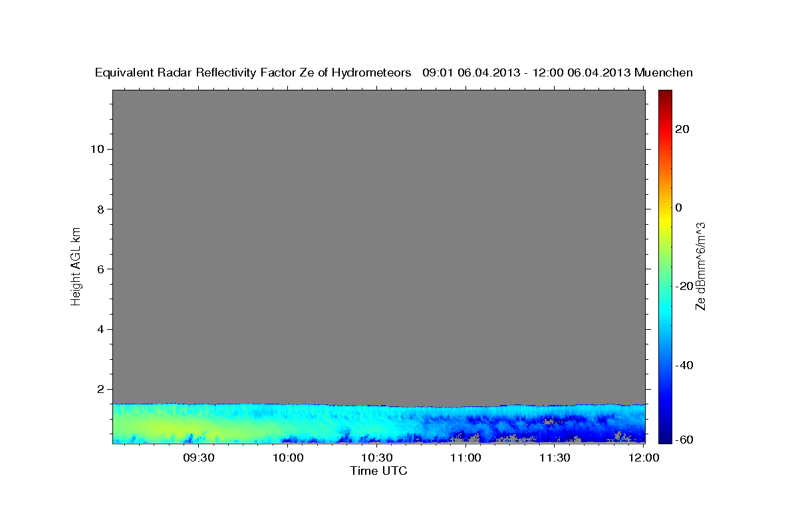Click the 'Ze dBmm^6/m^3' colorbar label
The image size is (798, 532).
[700, 266]
